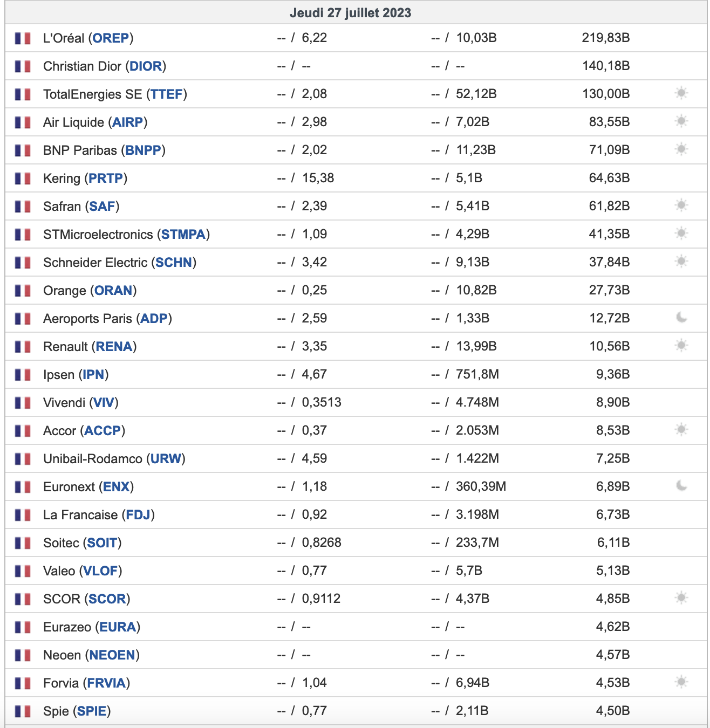Click the sun icon in Safran row

(681, 205)
